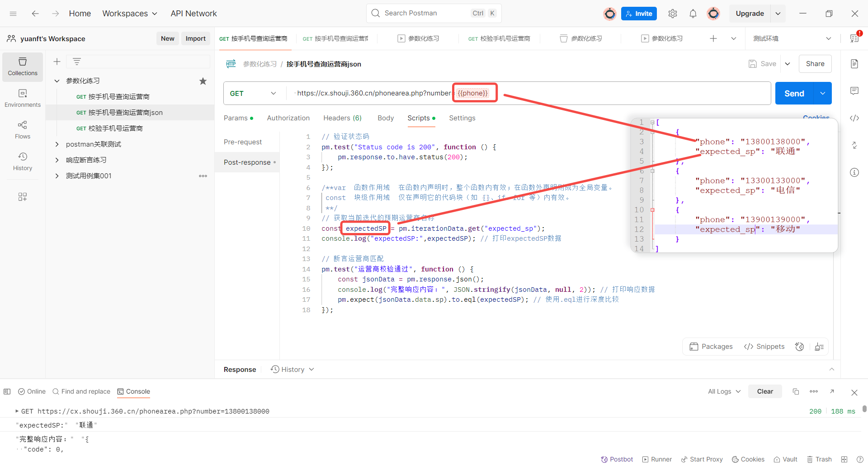Viewport: 868px width, 466px height.
Task: Open Flows sidebar panel
Action: click(23, 130)
